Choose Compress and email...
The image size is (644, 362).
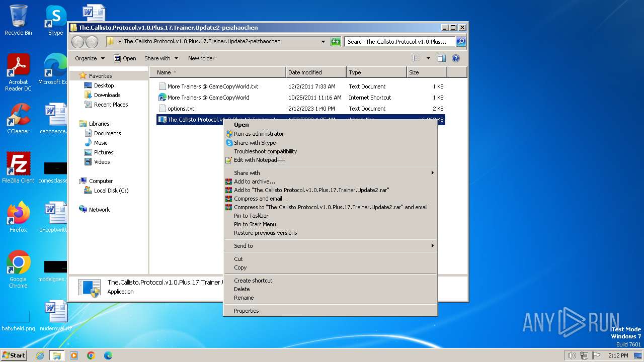tap(330, 199)
